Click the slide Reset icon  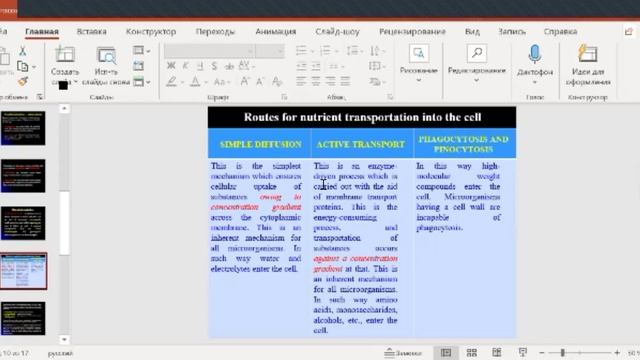coord(138,66)
